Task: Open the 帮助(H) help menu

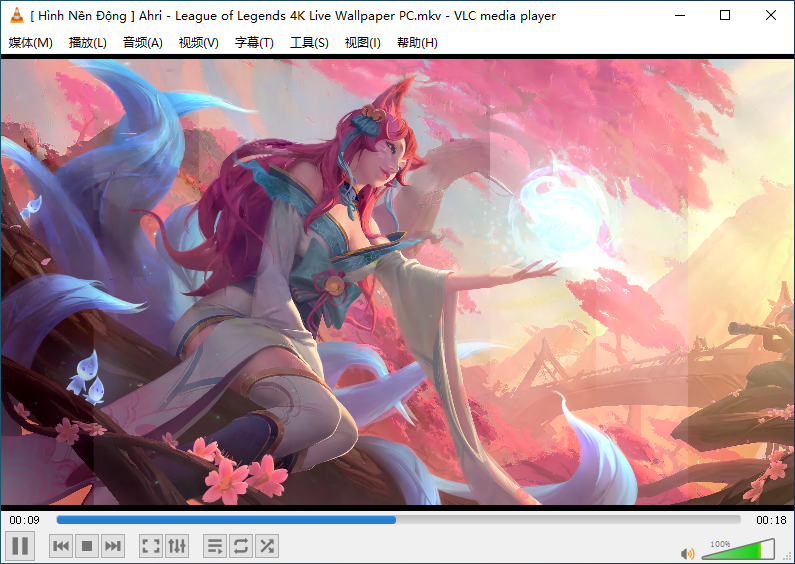Action: coord(417,43)
